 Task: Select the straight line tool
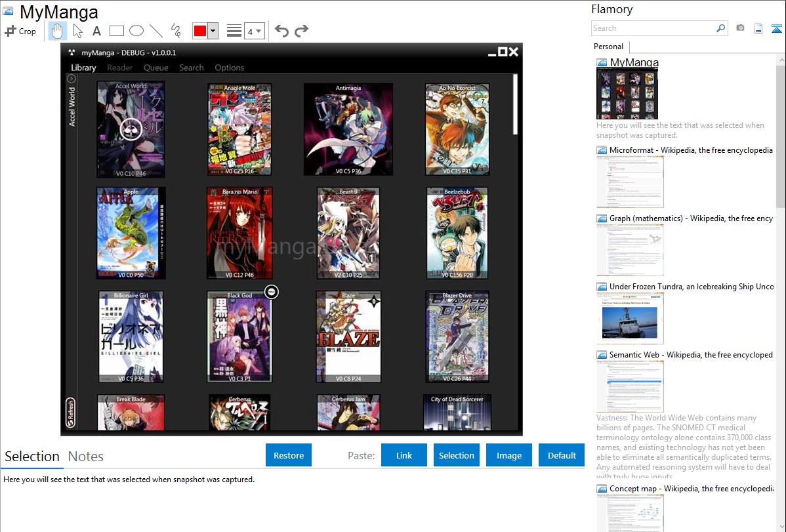[156, 31]
